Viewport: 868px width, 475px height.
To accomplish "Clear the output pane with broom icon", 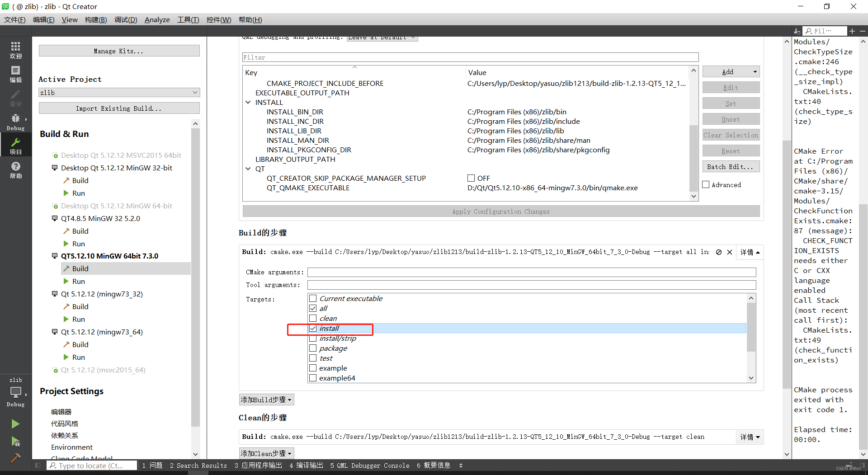I will pyautogui.click(x=797, y=31).
